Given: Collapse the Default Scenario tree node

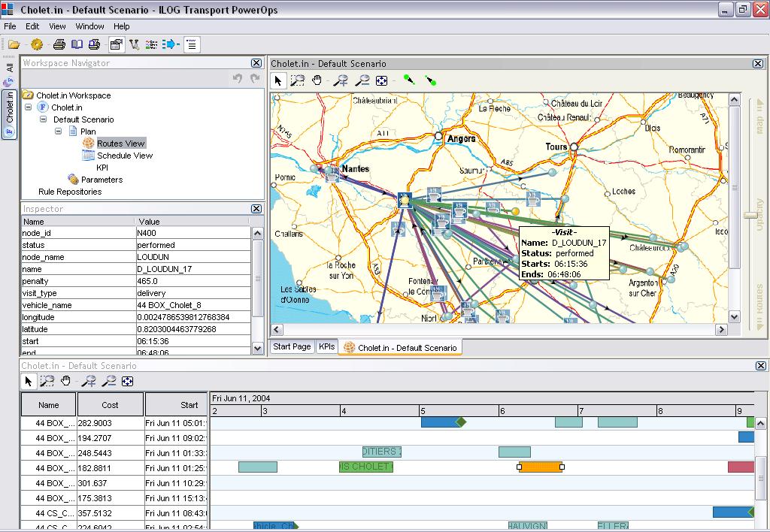Looking at the screenshot, I should 43,119.
